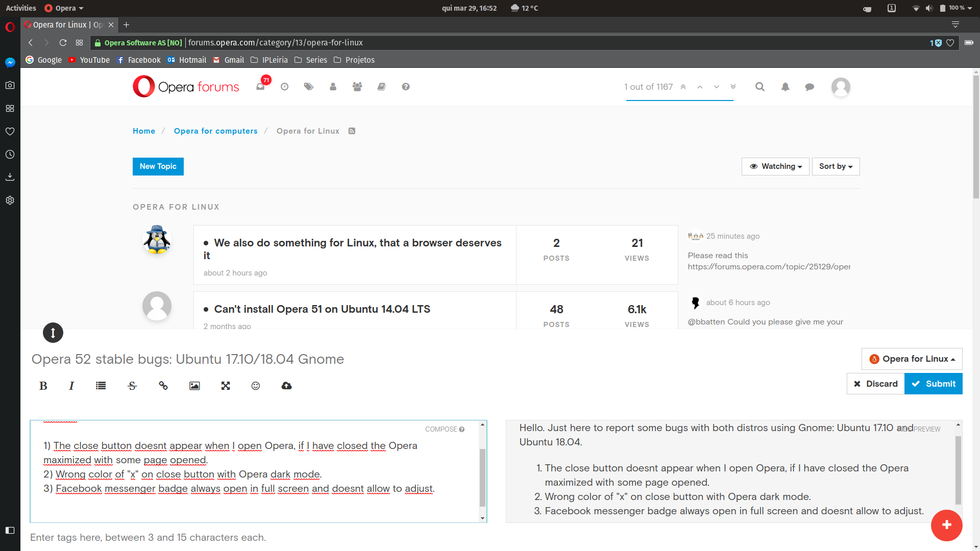Open tab menu icon at right of tab bar

point(955,24)
